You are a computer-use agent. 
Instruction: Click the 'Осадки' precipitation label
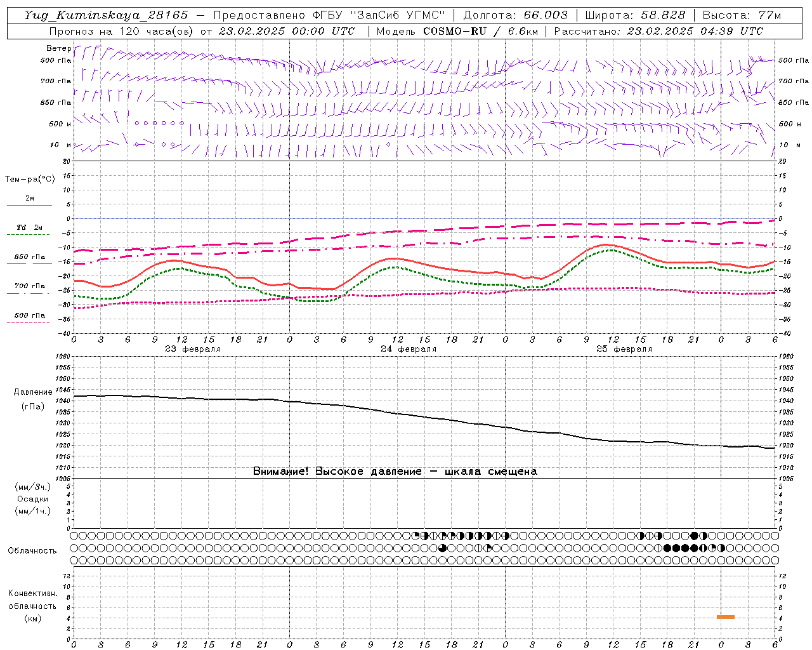coord(32,499)
